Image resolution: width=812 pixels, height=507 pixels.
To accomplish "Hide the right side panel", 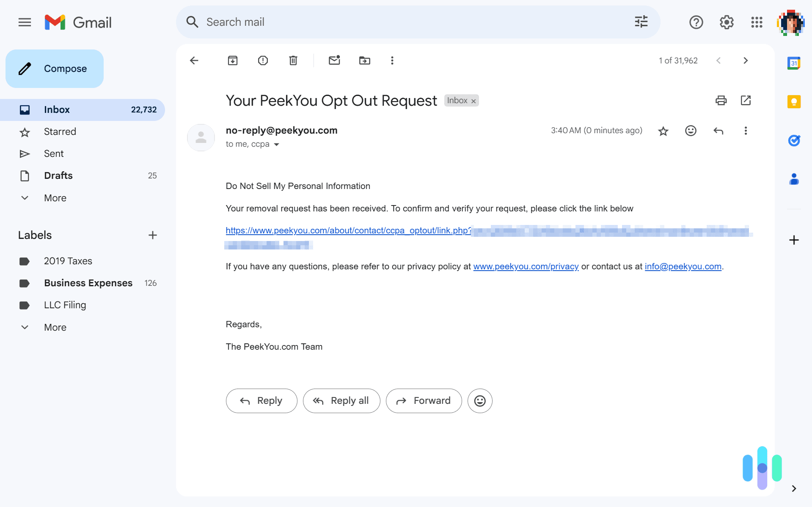I will [x=793, y=489].
